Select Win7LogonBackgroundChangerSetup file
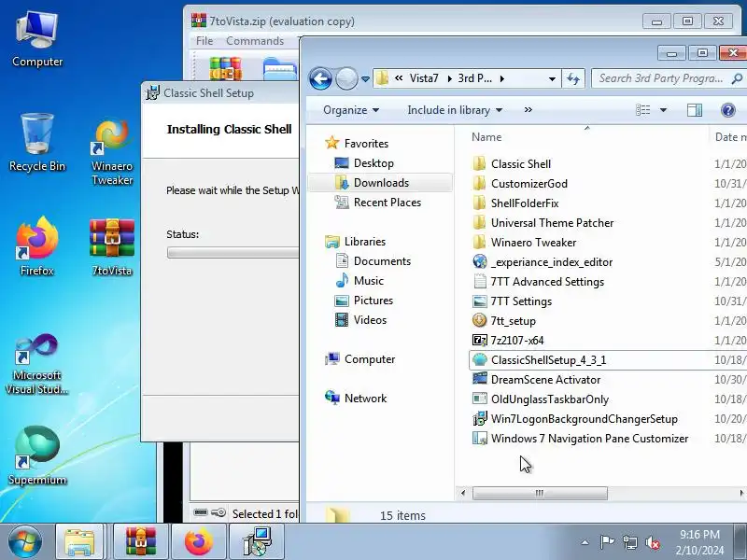 585,419
